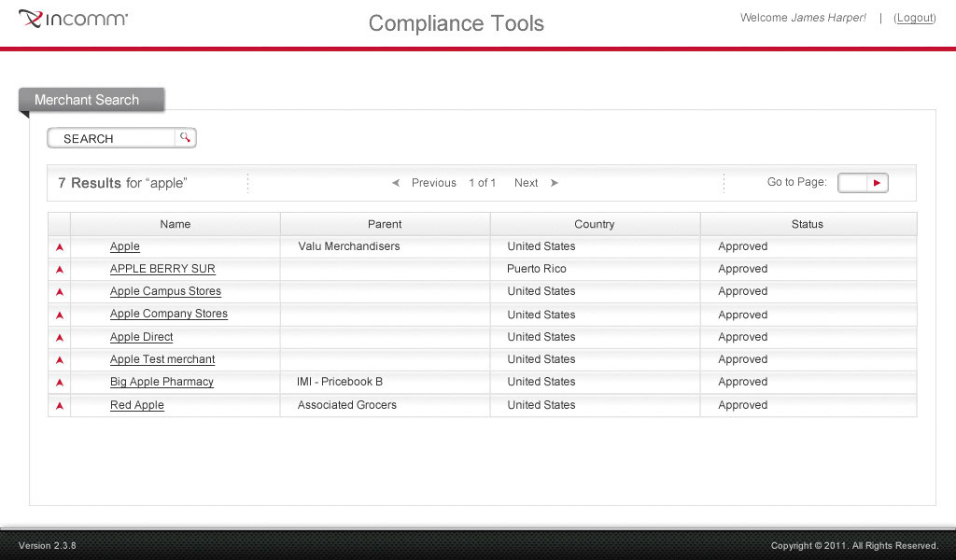Viewport: 956px width, 560px height.
Task: Click the red arrow icon beside Apple Company Stores
Action: (60, 315)
